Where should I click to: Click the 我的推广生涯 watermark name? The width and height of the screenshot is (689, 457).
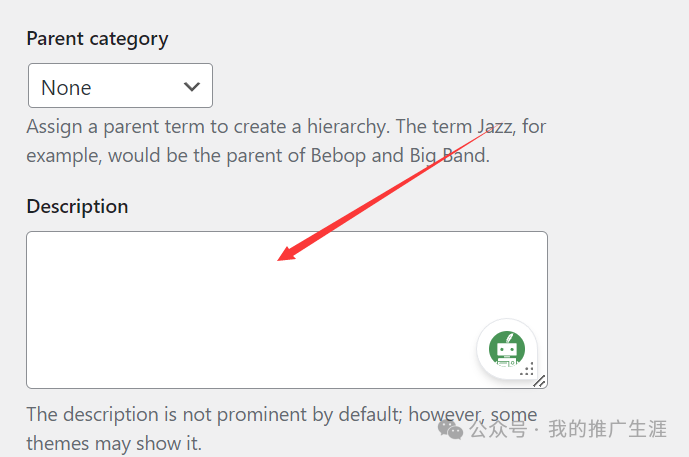(608, 429)
